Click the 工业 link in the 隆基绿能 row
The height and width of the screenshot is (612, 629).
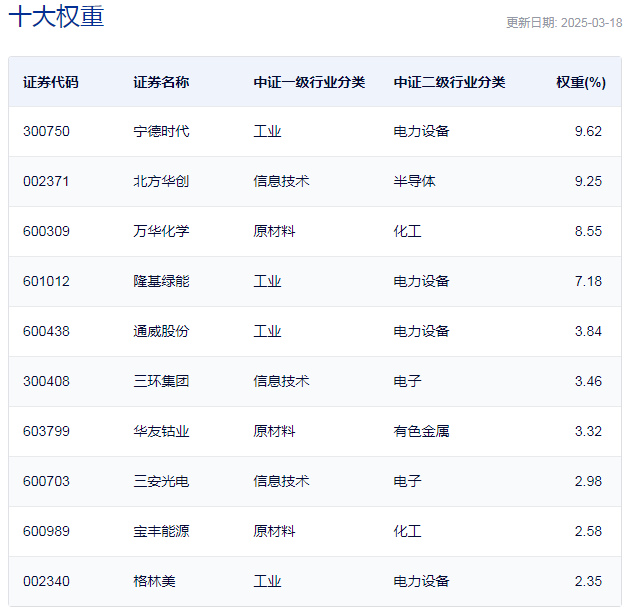(x=267, y=281)
